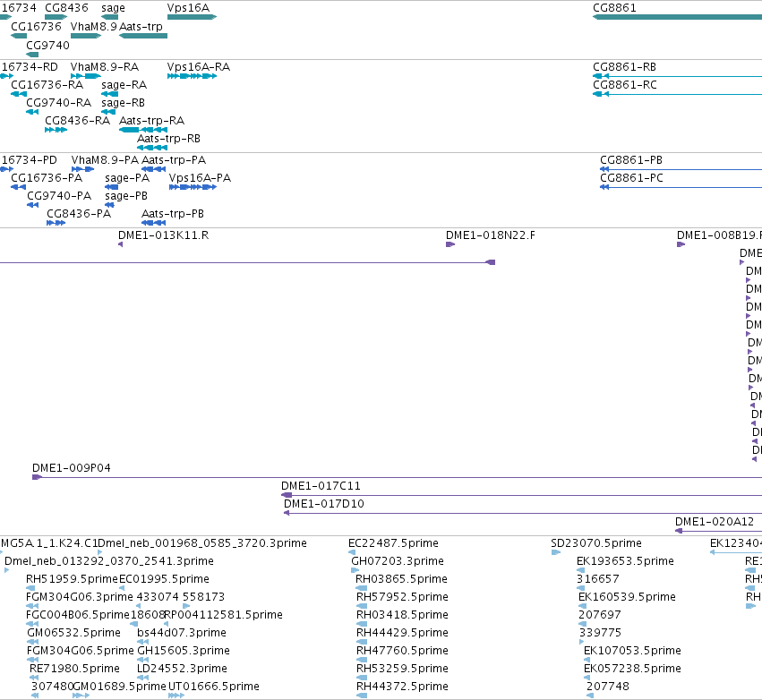Click the CG8436 gene name
The image size is (762, 700).
(x=66, y=8)
